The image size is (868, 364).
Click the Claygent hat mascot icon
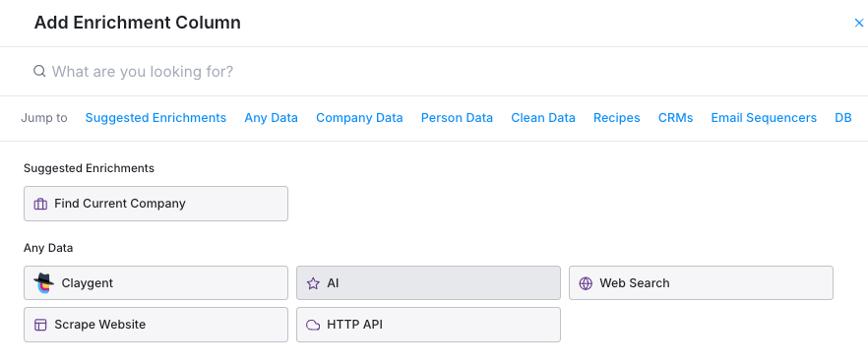(43, 283)
